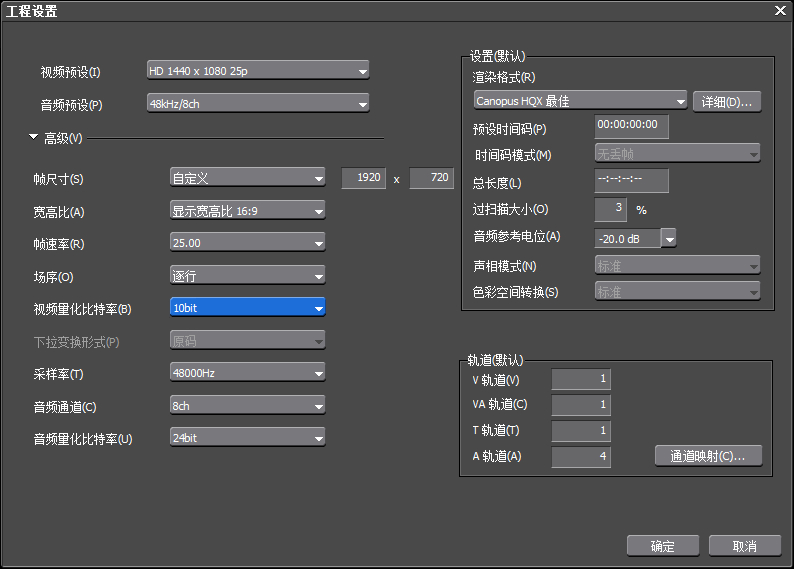The image size is (794, 569).
Task: Click the 渲染格式(R) label
Action: (x=504, y=77)
